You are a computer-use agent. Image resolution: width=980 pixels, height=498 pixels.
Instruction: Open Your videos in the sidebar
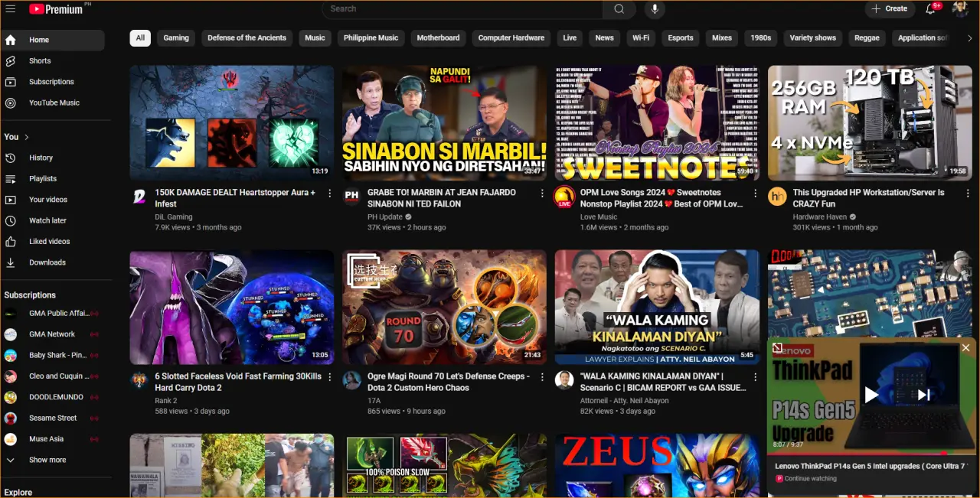tap(53, 200)
